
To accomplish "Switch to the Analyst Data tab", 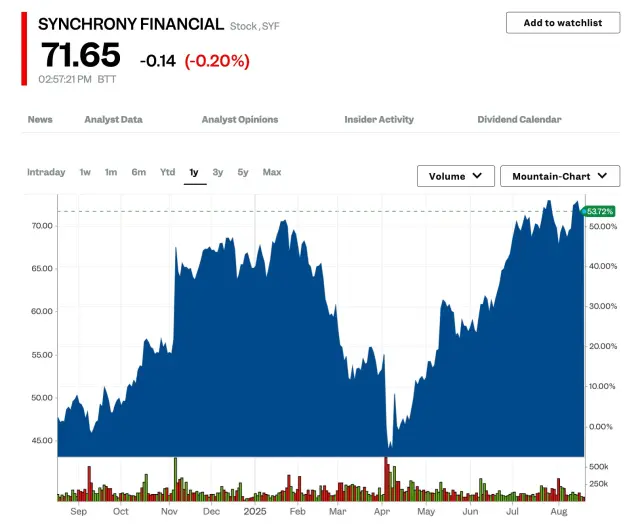I will pos(113,120).
